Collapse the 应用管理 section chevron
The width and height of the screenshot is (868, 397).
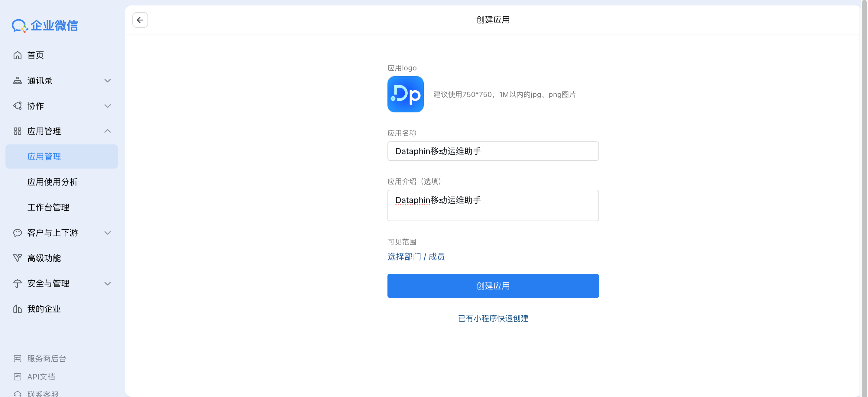click(x=108, y=131)
